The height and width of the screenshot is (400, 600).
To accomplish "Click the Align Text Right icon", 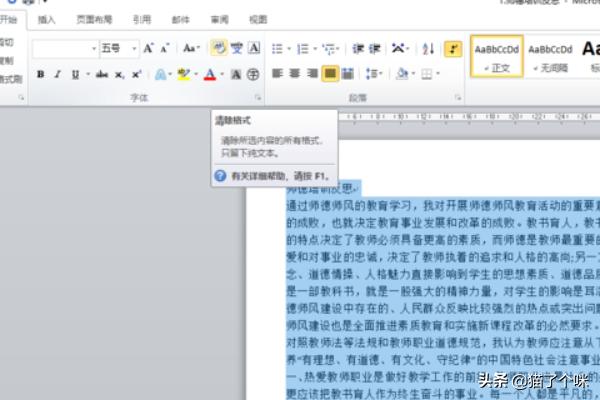I will point(312,73).
